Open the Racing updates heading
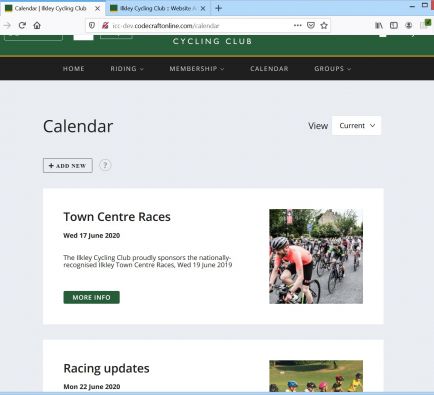 (106, 369)
